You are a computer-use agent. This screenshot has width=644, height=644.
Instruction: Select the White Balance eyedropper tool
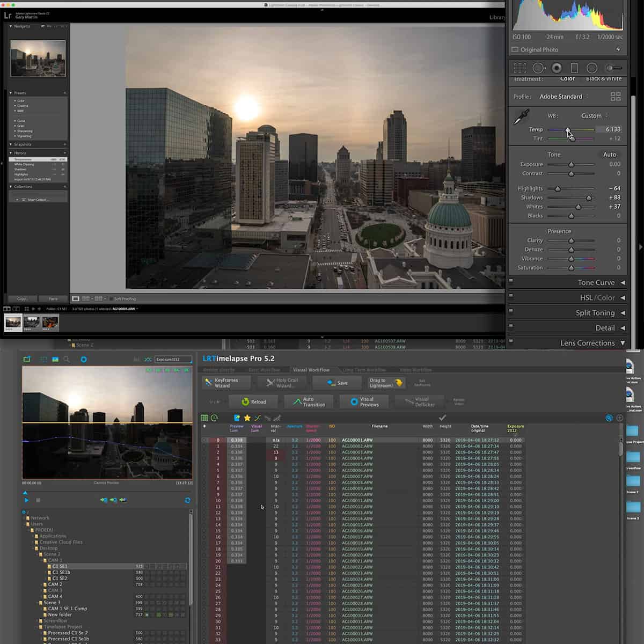click(521, 116)
